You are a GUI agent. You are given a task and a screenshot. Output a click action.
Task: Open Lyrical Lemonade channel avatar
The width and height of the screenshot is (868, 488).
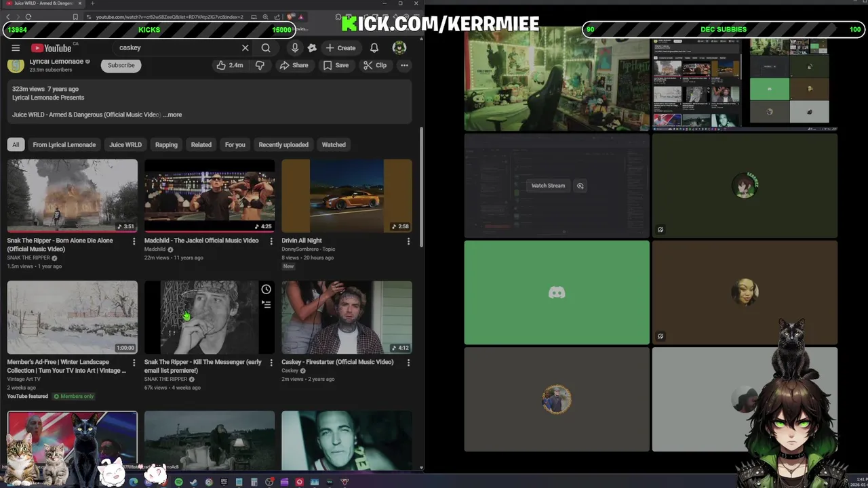coord(16,65)
